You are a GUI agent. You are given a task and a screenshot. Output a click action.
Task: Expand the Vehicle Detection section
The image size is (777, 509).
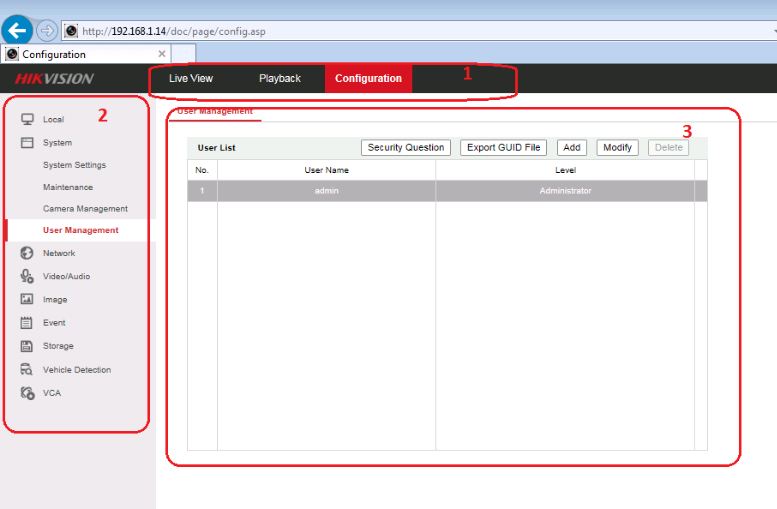[77, 370]
